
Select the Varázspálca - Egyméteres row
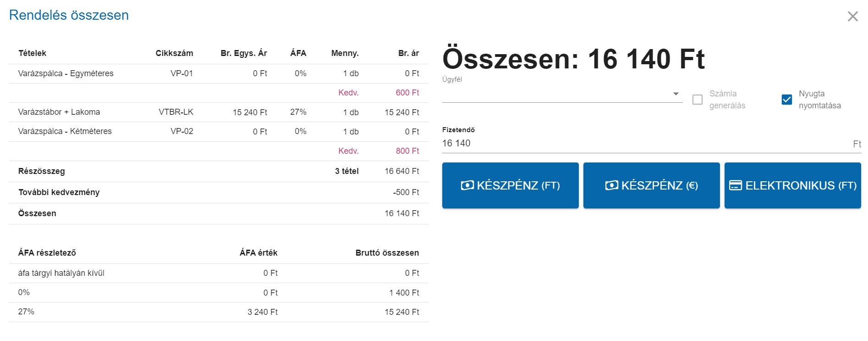pos(219,73)
